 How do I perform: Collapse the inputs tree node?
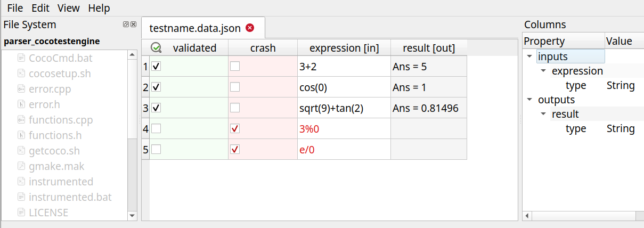click(530, 56)
